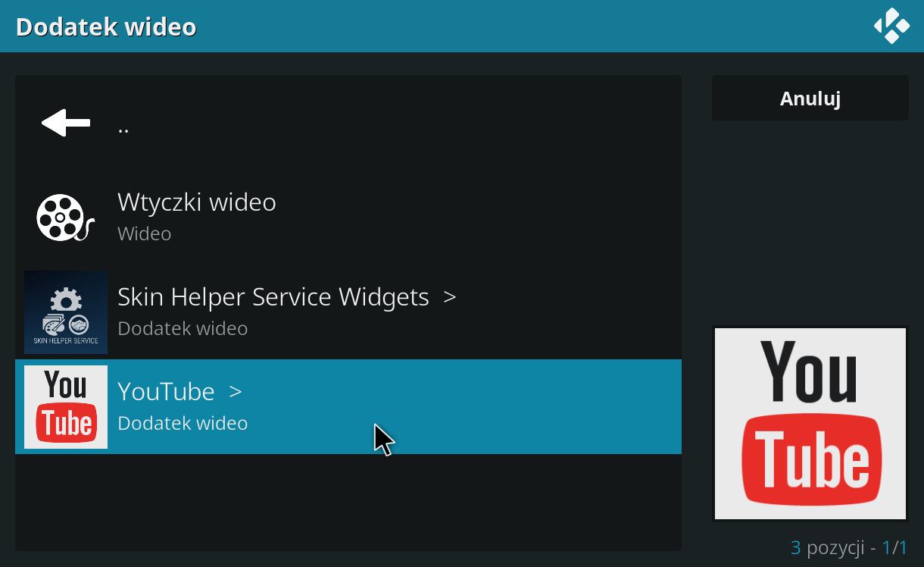Click the "3 pozycji - 1/1" counter
Image resolution: width=924 pixels, height=567 pixels.
[849, 547]
